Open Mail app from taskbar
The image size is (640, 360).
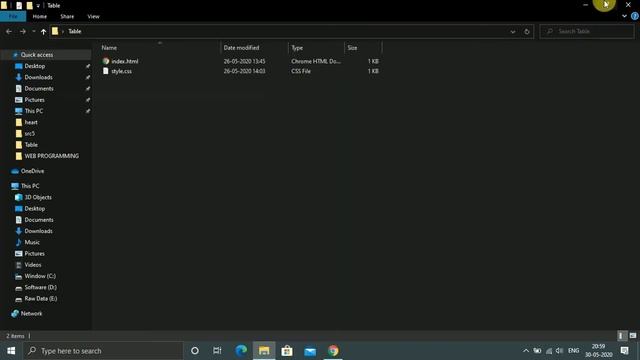point(310,351)
